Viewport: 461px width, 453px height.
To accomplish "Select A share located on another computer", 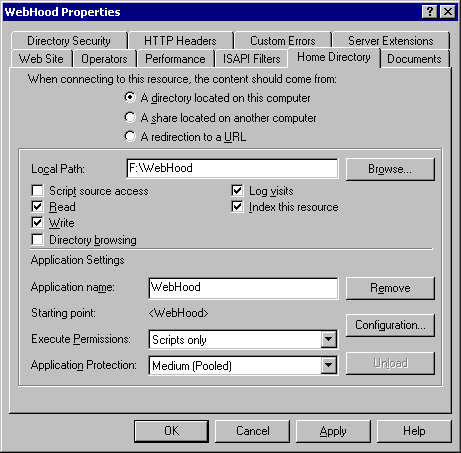I will point(130,118).
